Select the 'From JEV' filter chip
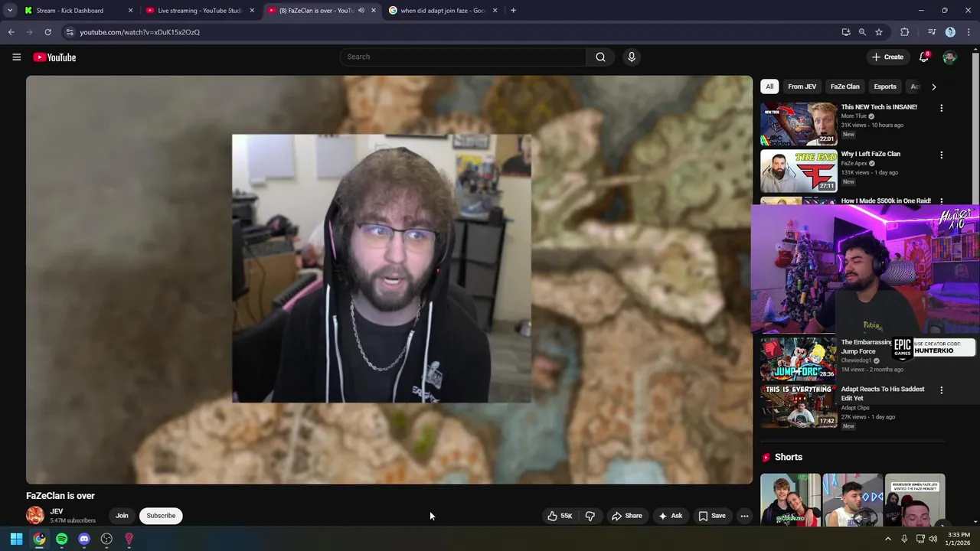 (x=802, y=86)
